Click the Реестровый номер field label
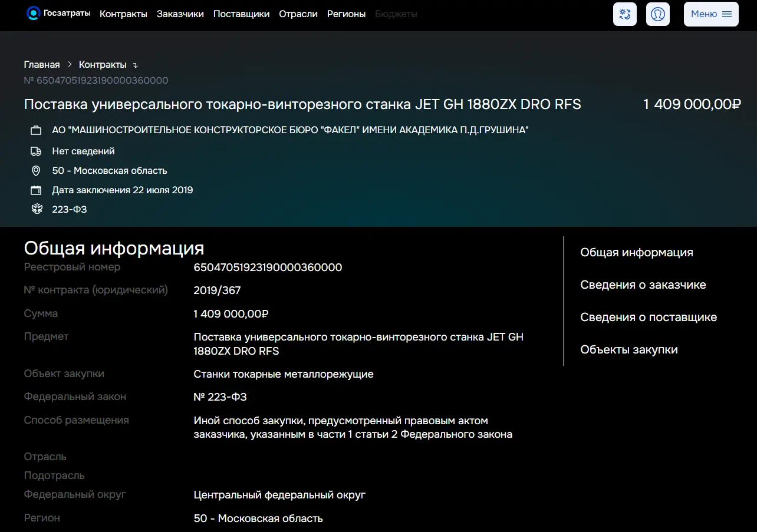This screenshot has height=532, width=757. 72,267
